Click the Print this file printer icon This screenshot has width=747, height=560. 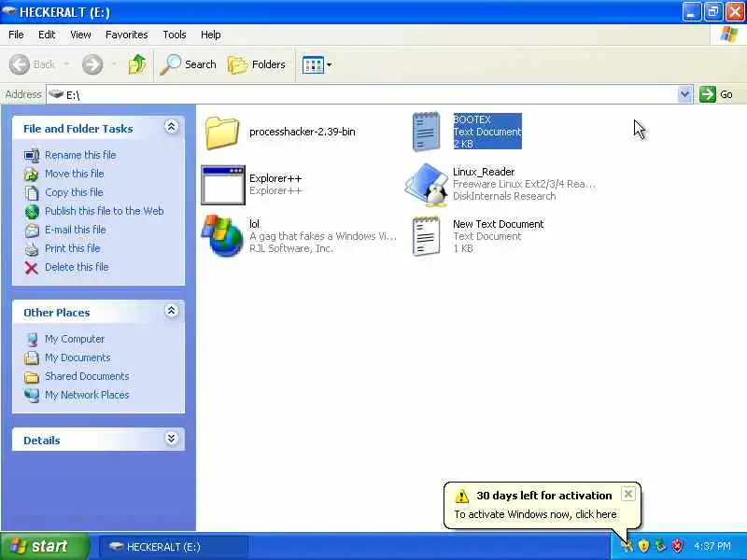[x=32, y=249]
